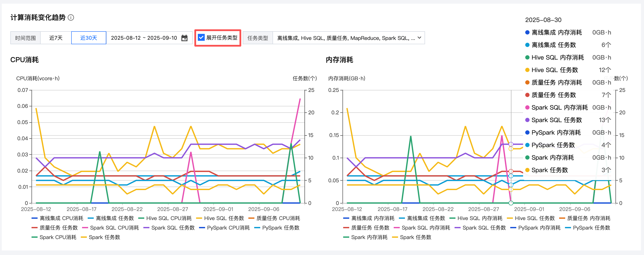Click PySpark 任务数 legend label in CPU chart
This screenshot has width=644, height=255.
click(281, 228)
